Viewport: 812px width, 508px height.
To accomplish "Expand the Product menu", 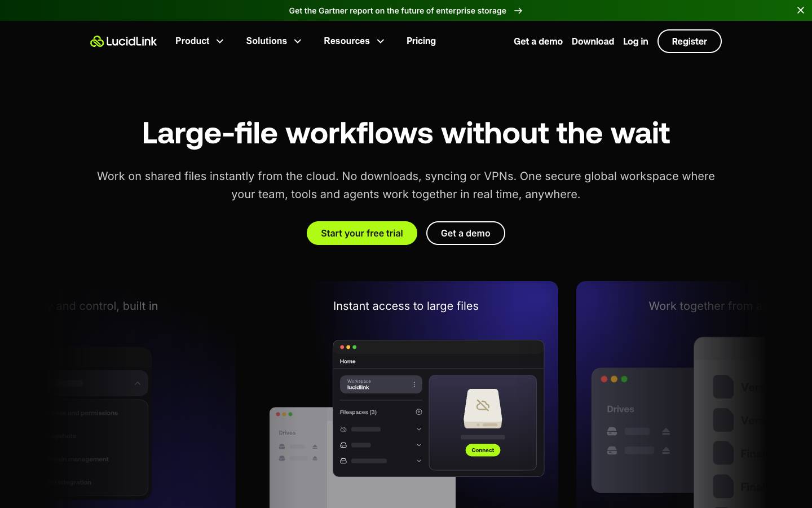I will coord(200,41).
